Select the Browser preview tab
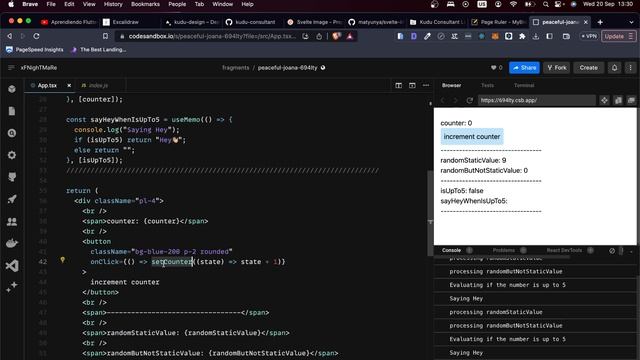The height and width of the screenshot is (360, 640). 451,85
